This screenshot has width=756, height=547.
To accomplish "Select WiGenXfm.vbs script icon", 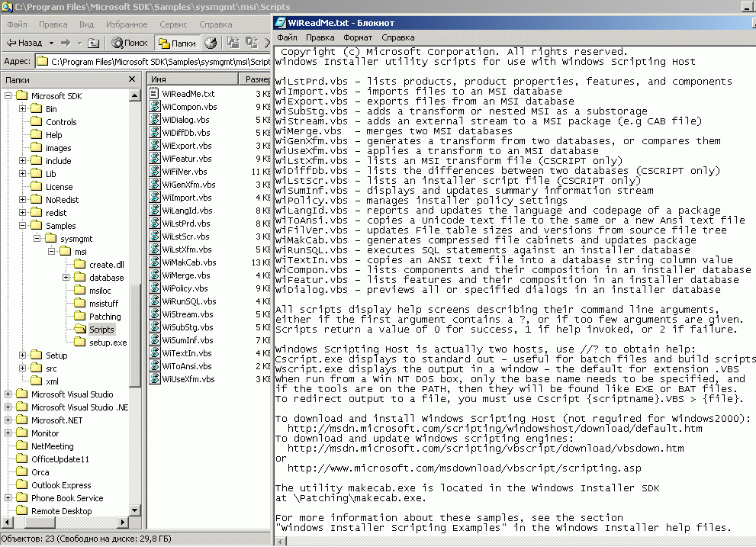I will tap(154, 185).
